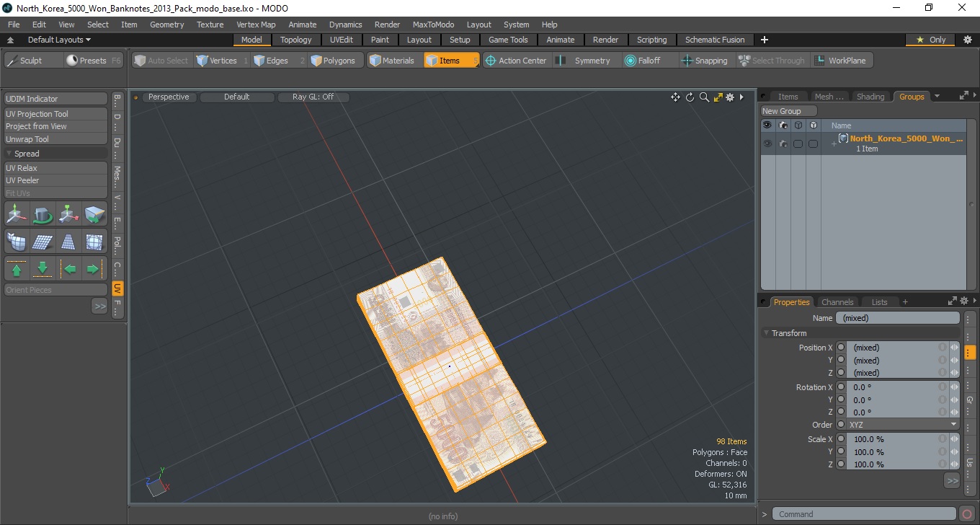Toggle render camera icon for North_Korea group
Viewport: 980px width, 525px height.
click(x=783, y=144)
